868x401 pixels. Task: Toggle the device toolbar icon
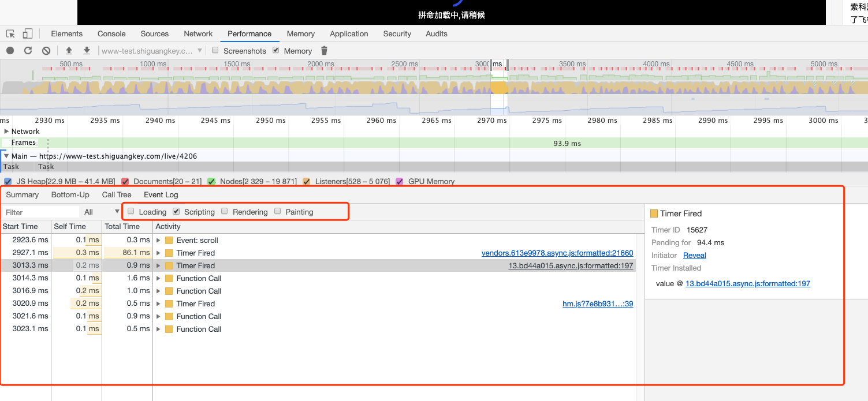[x=28, y=33]
